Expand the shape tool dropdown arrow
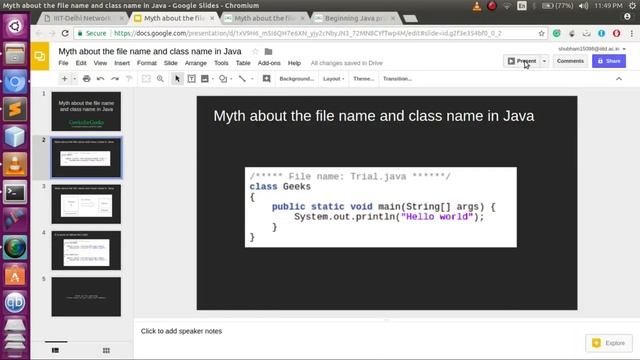Viewport: 640px width, 360px height. coord(231,79)
